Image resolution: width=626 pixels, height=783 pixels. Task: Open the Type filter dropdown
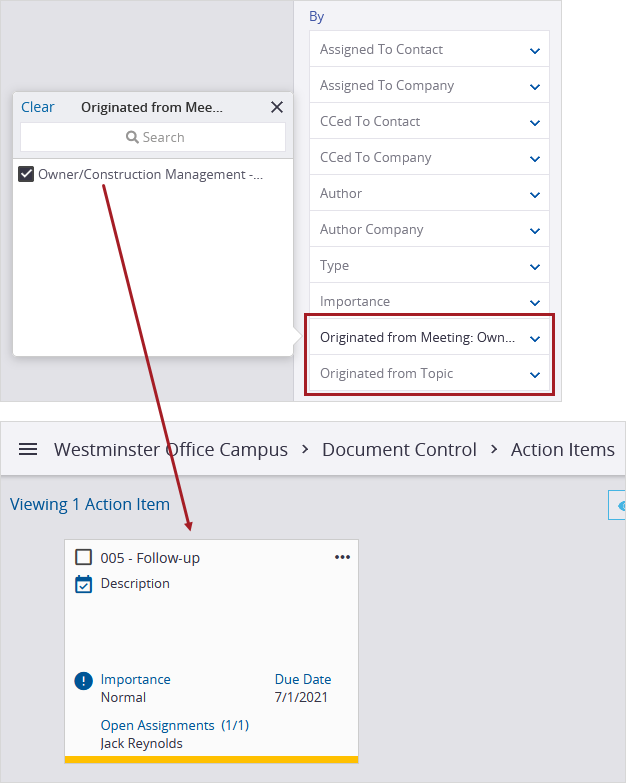429,265
